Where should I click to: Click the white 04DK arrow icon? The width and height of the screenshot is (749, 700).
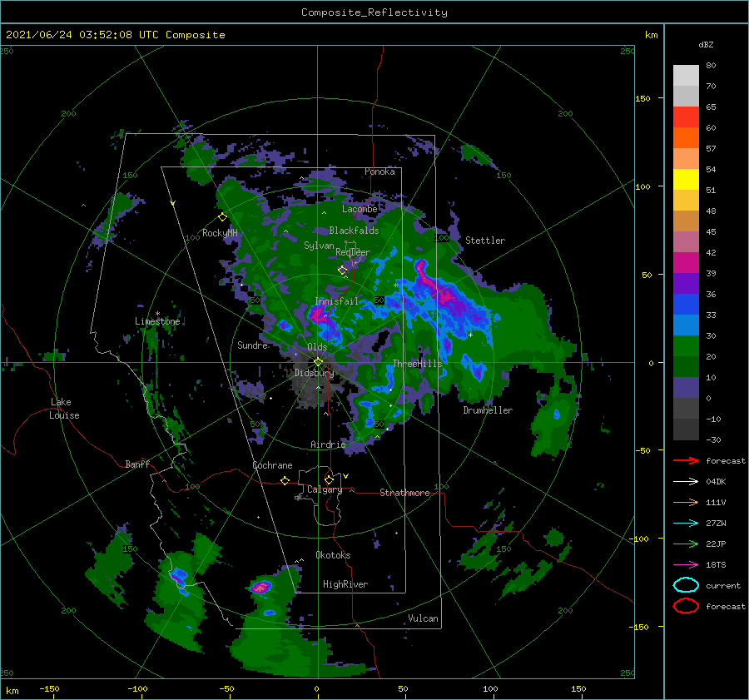[686, 482]
